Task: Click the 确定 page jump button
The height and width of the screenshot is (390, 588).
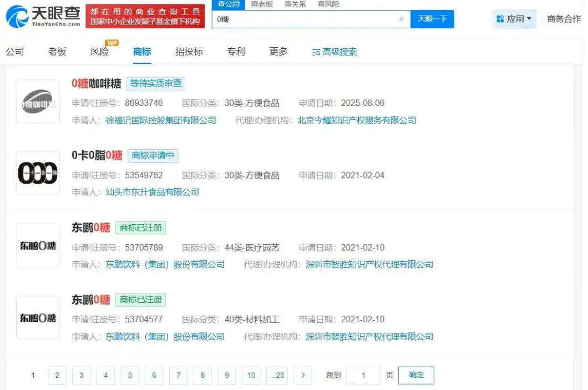Action: tap(416, 376)
